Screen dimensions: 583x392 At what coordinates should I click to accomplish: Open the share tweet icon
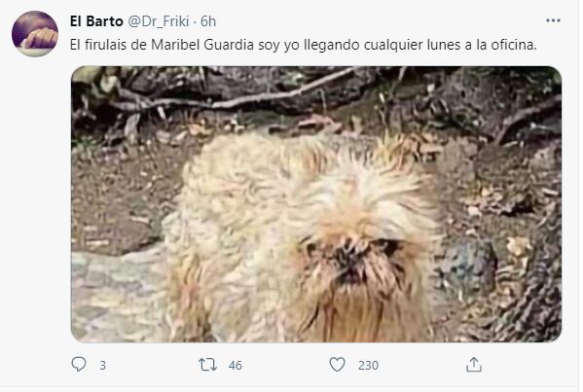point(474,365)
